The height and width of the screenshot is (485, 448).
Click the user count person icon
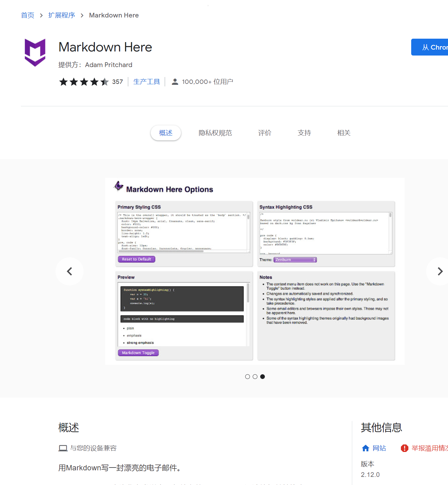175,82
